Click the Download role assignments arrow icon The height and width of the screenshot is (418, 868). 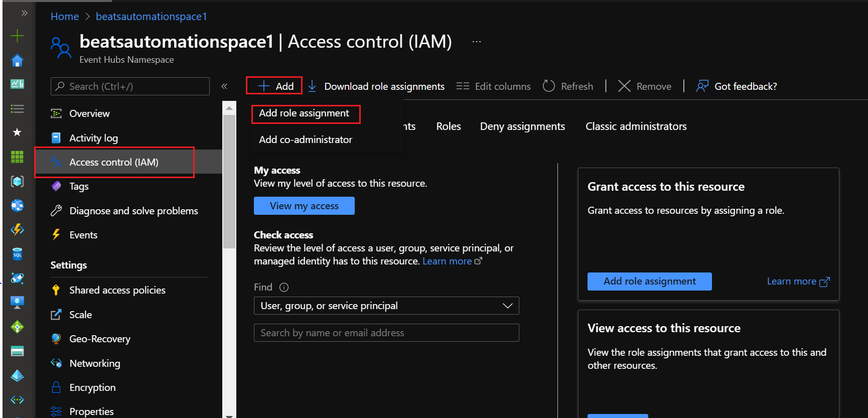[312, 86]
